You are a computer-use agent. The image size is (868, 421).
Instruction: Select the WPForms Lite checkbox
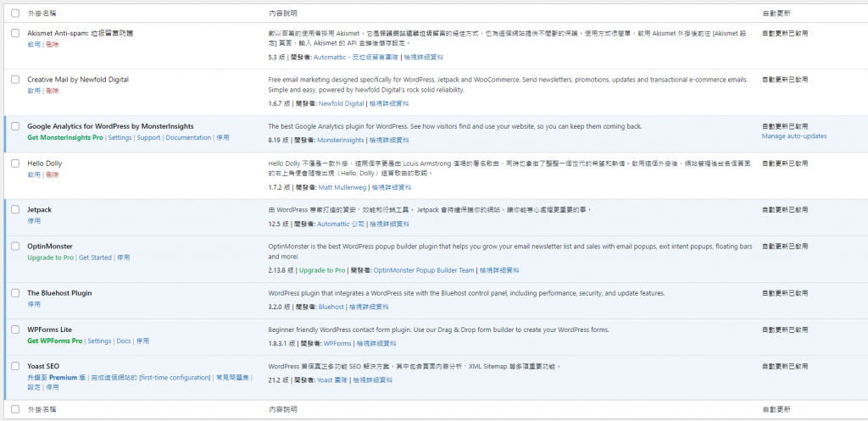[15, 330]
